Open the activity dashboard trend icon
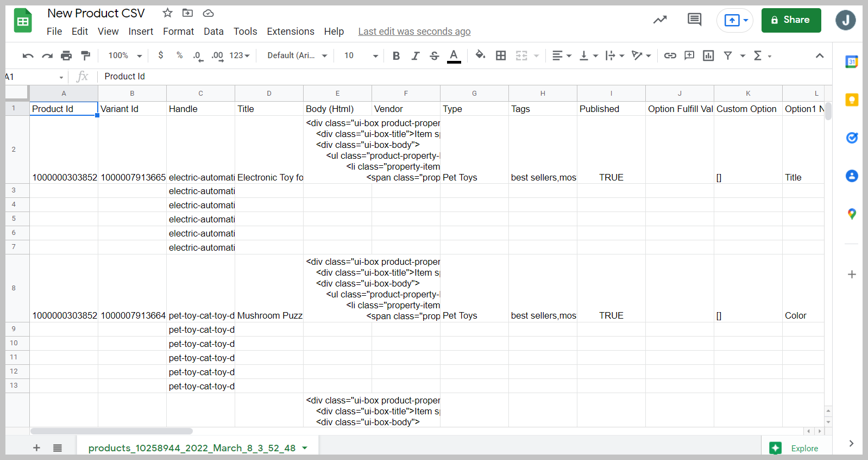The width and height of the screenshot is (868, 460). coord(660,20)
